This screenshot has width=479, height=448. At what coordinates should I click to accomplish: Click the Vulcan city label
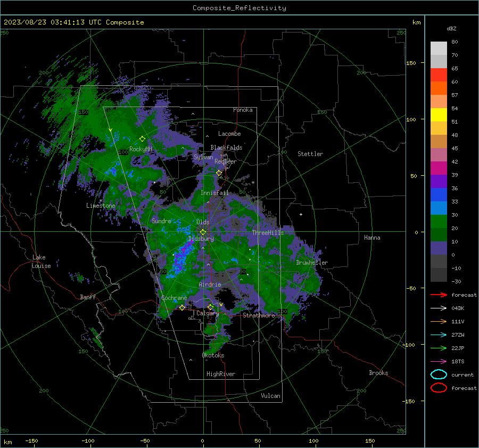pyautogui.click(x=270, y=396)
